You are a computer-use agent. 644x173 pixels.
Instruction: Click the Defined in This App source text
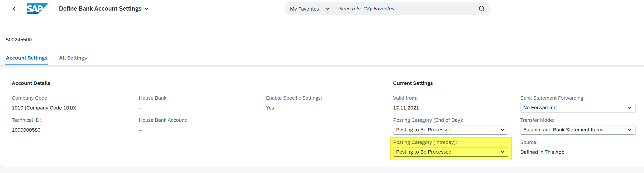pyautogui.click(x=542, y=152)
